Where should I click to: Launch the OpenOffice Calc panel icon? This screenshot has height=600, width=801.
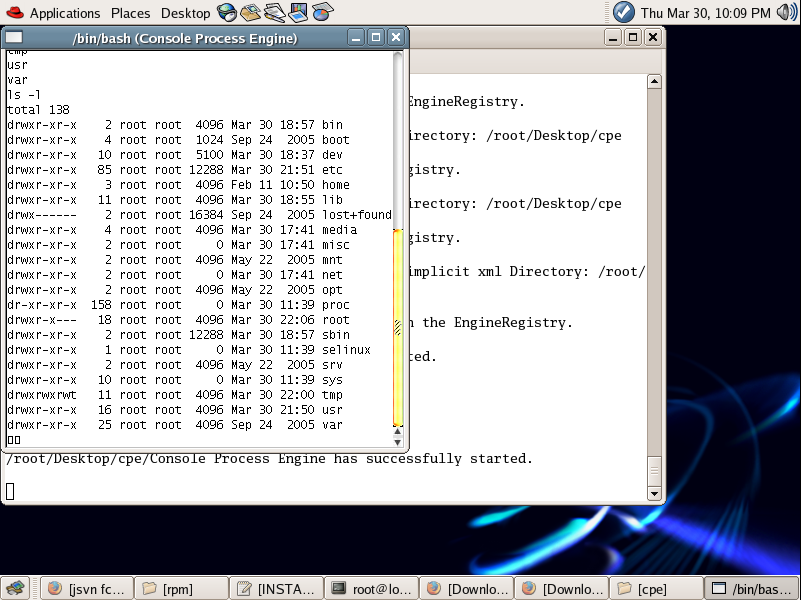point(322,13)
